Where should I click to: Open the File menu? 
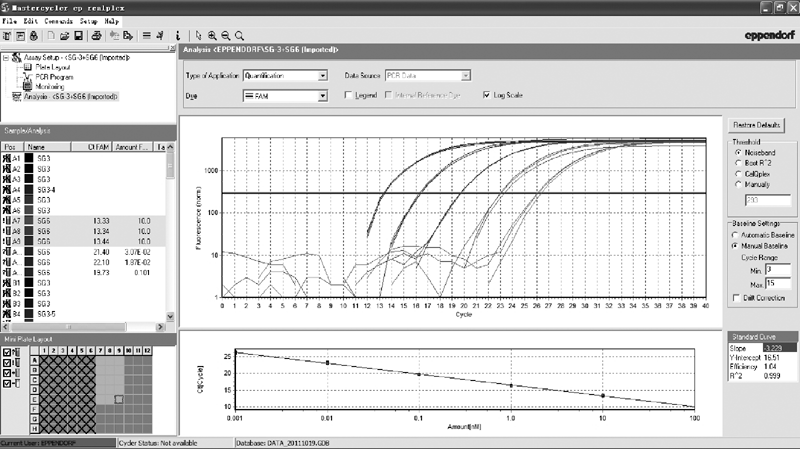(10, 21)
